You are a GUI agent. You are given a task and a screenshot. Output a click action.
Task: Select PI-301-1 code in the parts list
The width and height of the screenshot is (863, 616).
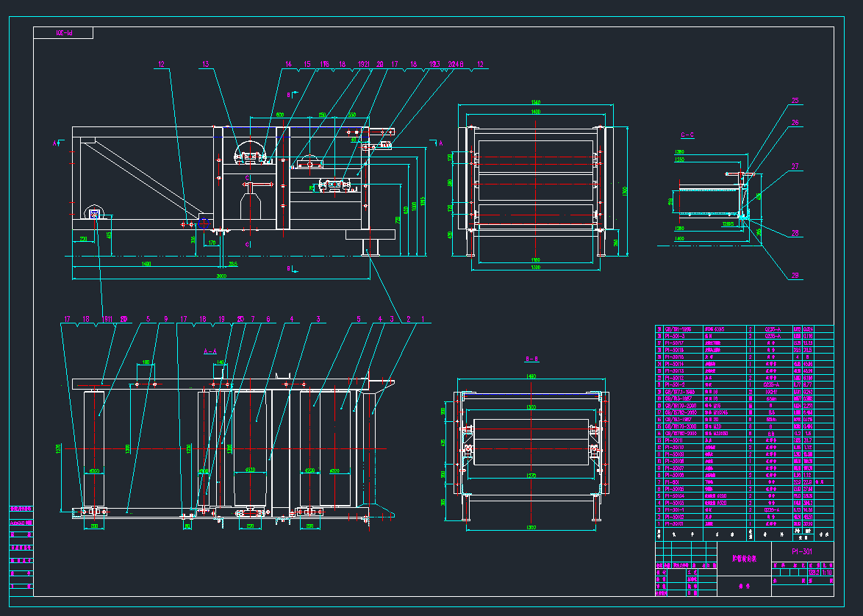click(674, 510)
